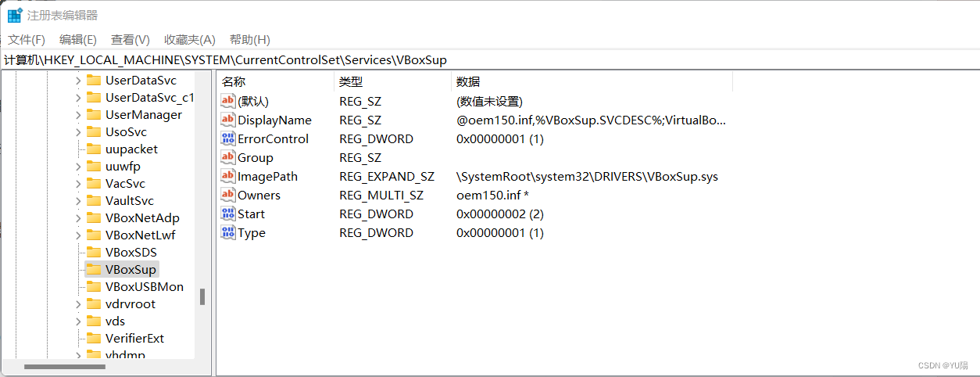Image resolution: width=980 pixels, height=377 pixels.
Task: Select the Type value name
Action: [x=252, y=232]
